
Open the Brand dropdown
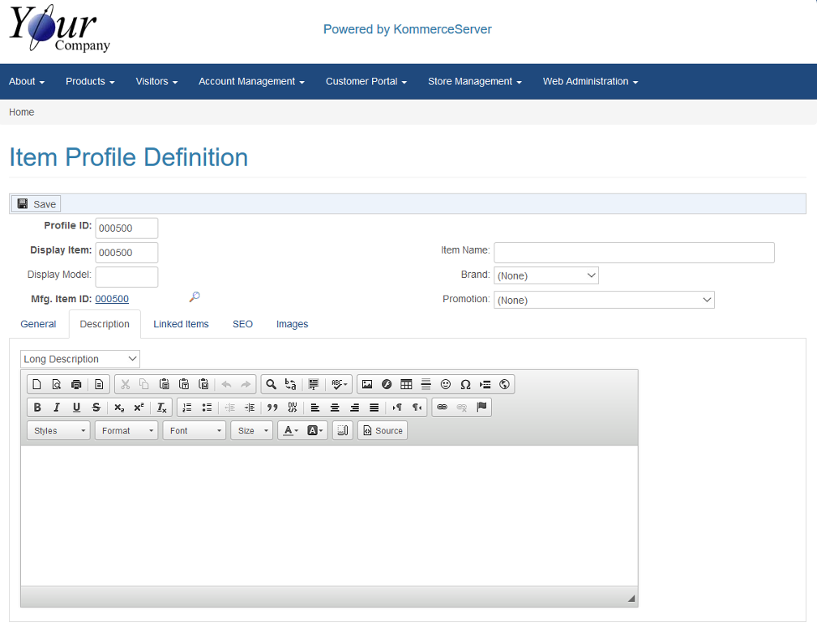[x=545, y=275]
